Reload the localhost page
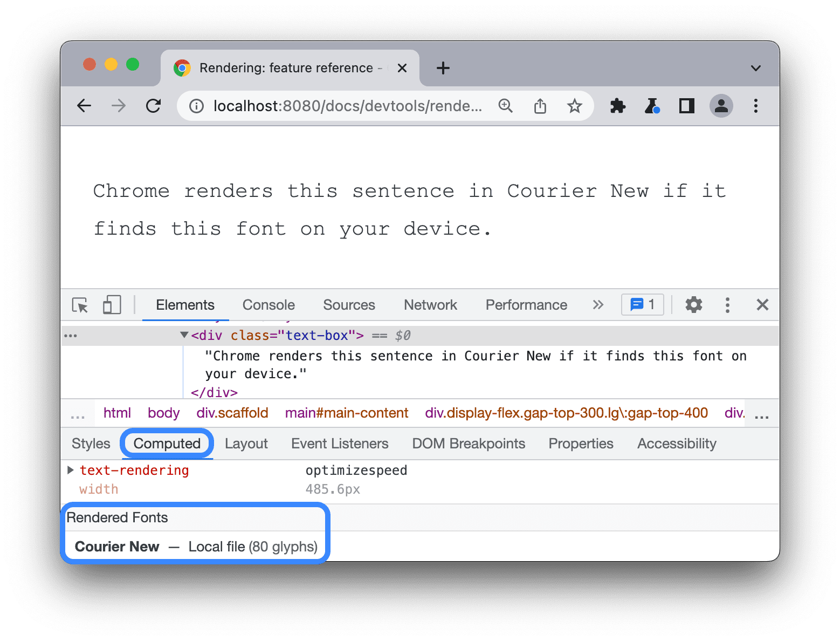The height and width of the screenshot is (641, 840). coord(153,106)
